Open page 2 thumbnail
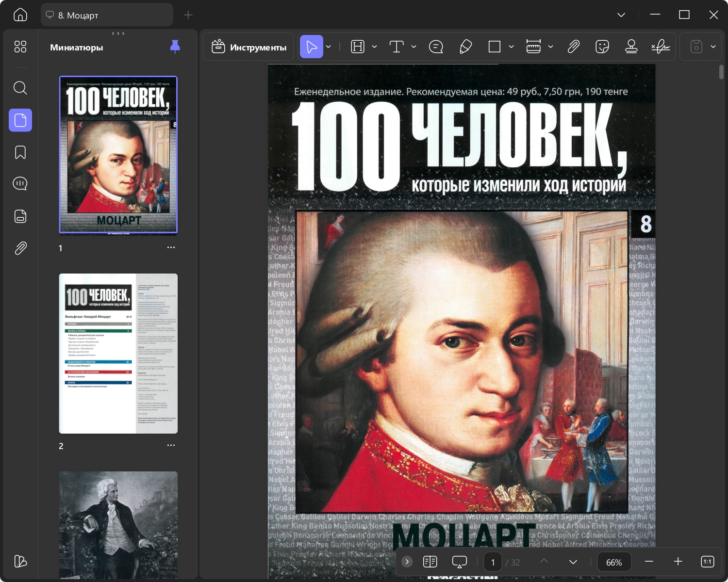728x582 pixels. coord(118,354)
